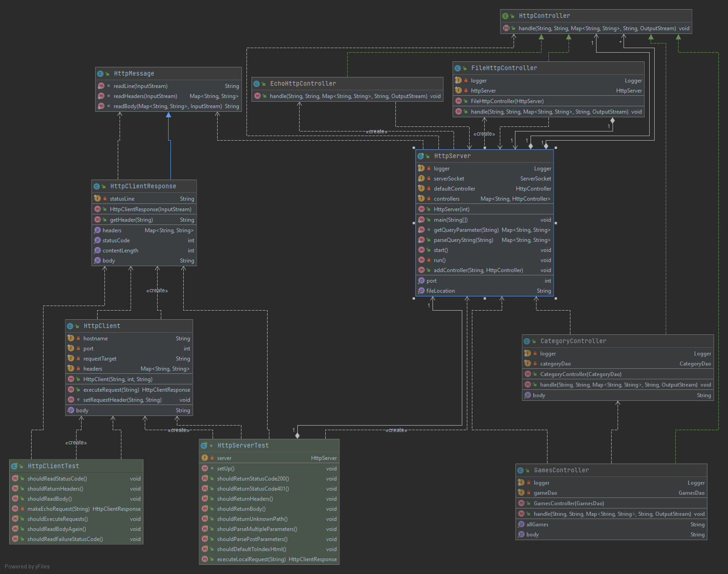Screen dimensions: 728x574
Task: Click setRequestHeader(String, String) row
Action: [x=129, y=400]
